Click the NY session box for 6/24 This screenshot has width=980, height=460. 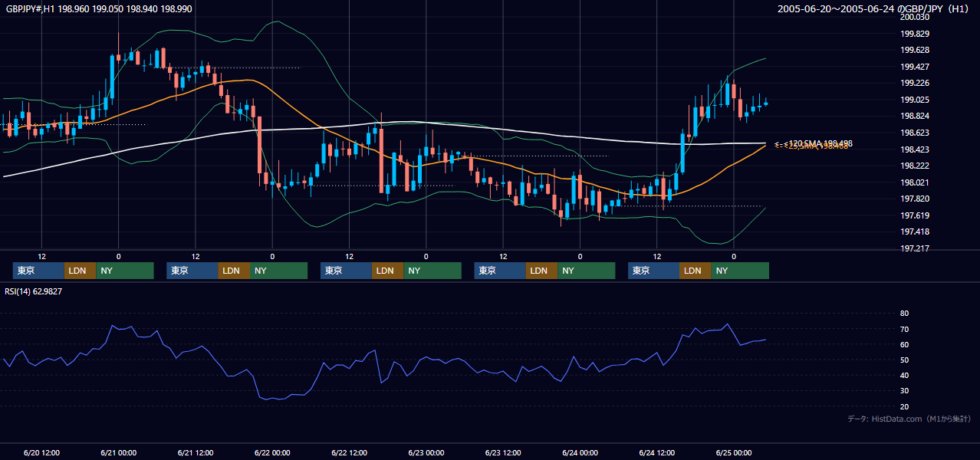coord(740,271)
